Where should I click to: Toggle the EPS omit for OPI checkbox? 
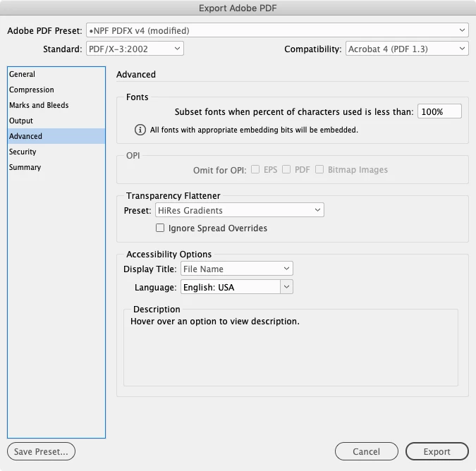point(255,169)
